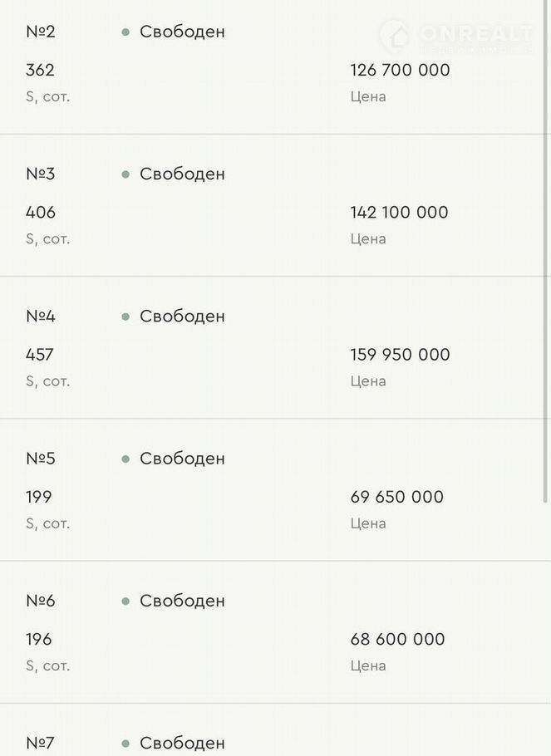Screen dimensions: 551x756
Task: Click the green status dot for plot №2
Action: [125, 32]
